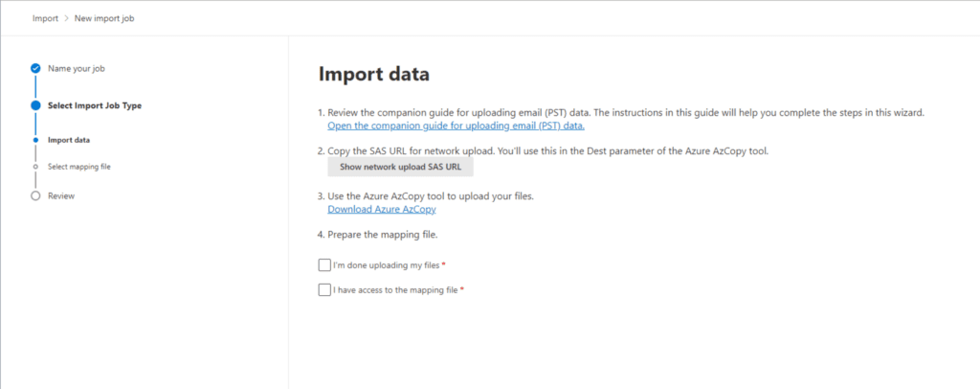This screenshot has height=389, width=980.
Task: Click the empty circle beside Review step
Action: pyautogui.click(x=35, y=195)
